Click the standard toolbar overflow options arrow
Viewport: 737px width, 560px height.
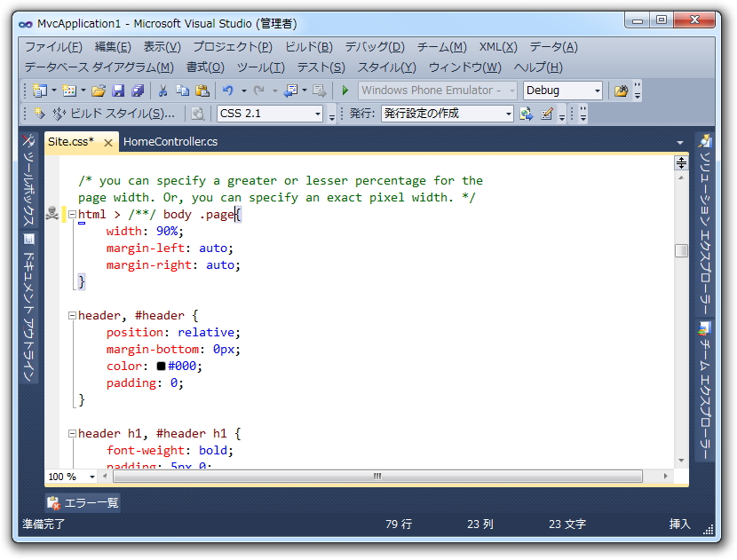point(638,91)
